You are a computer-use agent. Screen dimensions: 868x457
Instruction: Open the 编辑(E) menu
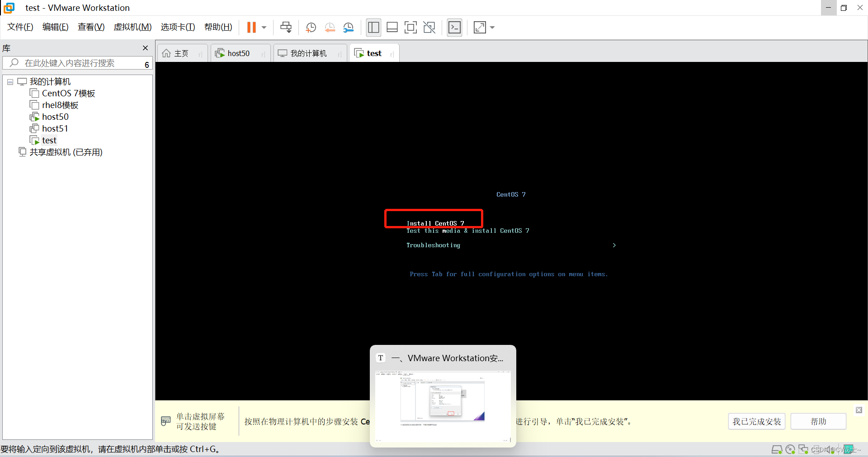point(56,27)
